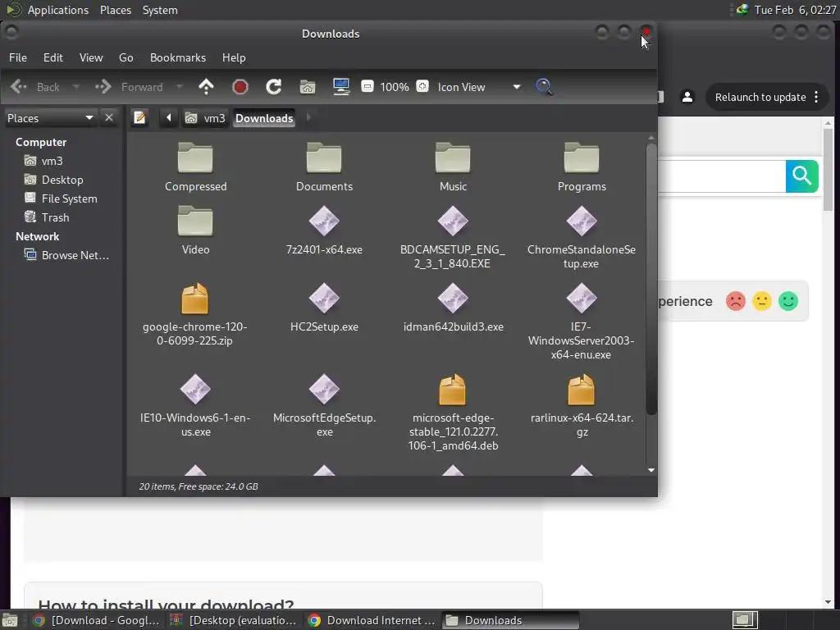Select the microsoft-edge-stable deb package icon

point(452,390)
